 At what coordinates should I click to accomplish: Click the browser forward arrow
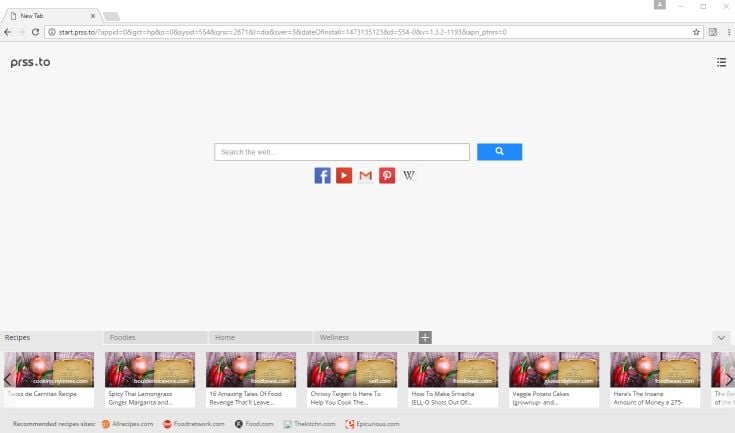point(22,32)
